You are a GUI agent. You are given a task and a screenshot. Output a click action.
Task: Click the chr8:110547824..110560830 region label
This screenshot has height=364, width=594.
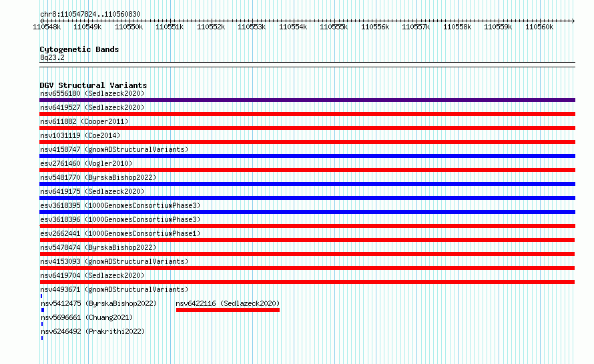pos(90,14)
